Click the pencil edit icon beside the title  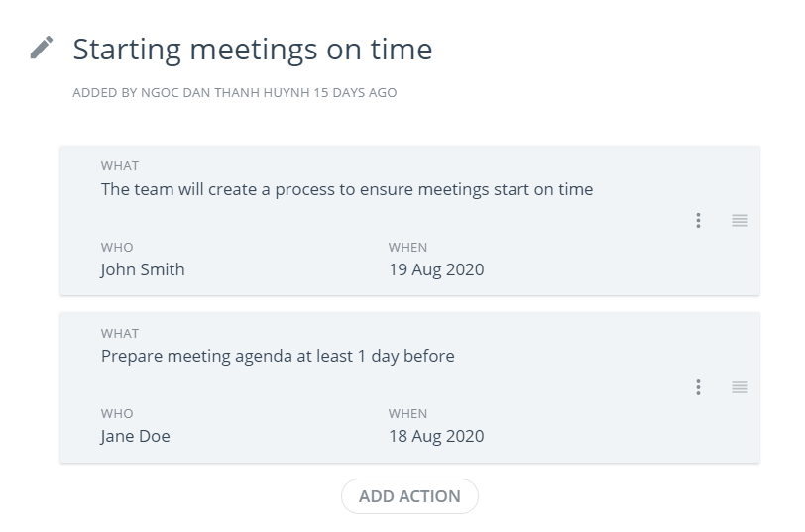[x=42, y=48]
